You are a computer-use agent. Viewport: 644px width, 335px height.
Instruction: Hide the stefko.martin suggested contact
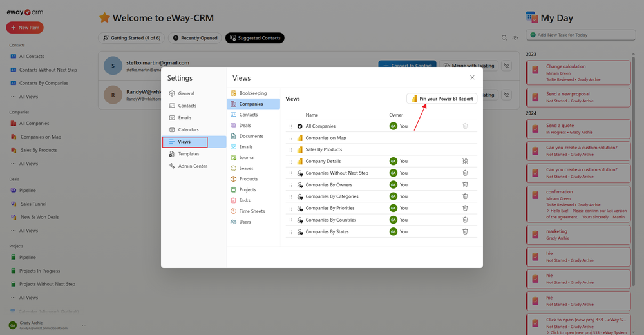[x=506, y=66]
